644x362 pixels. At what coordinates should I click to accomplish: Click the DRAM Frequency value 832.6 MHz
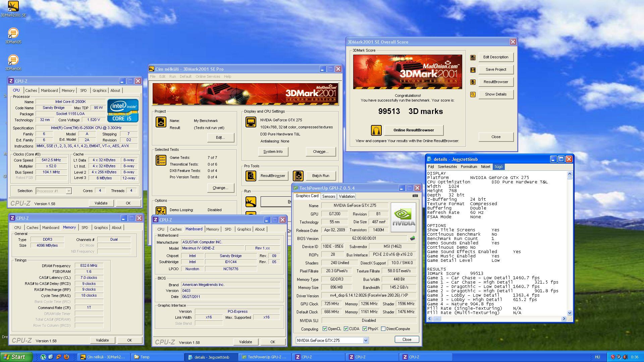pyautogui.click(x=89, y=266)
